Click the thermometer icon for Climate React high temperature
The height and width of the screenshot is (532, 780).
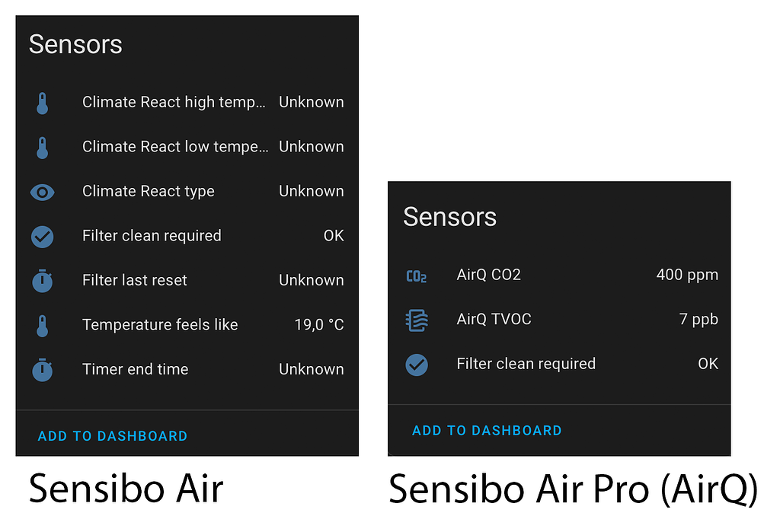tap(42, 102)
